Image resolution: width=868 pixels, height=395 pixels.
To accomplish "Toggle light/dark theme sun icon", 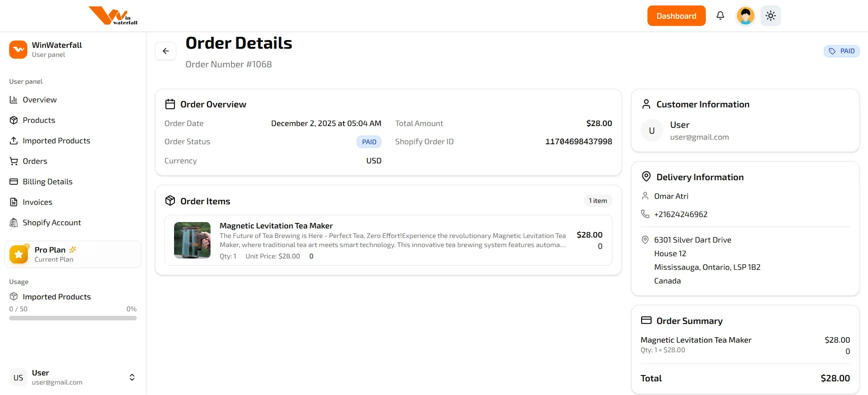I will pyautogui.click(x=770, y=16).
